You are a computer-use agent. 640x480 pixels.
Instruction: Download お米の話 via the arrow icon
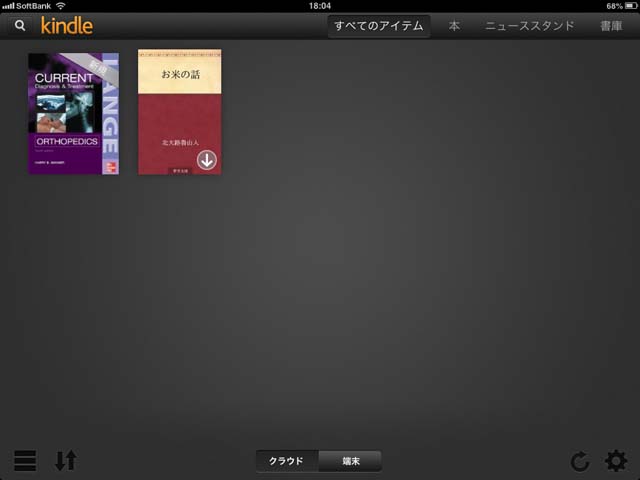pos(207,160)
